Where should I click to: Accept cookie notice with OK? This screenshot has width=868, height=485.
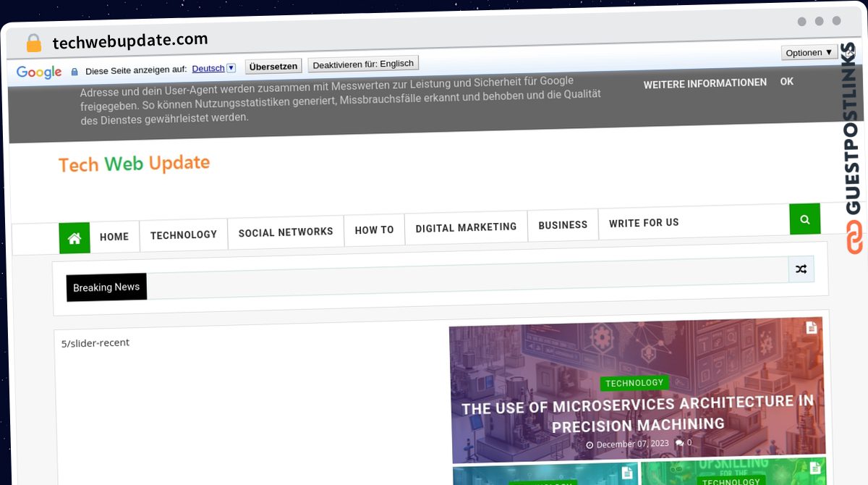(x=787, y=81)
